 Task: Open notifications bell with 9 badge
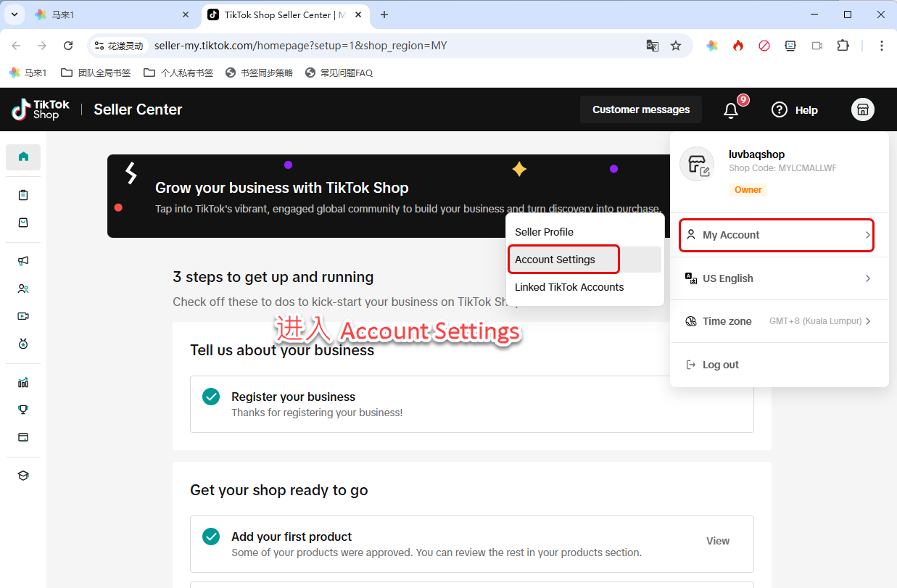(x=731, y=110)
